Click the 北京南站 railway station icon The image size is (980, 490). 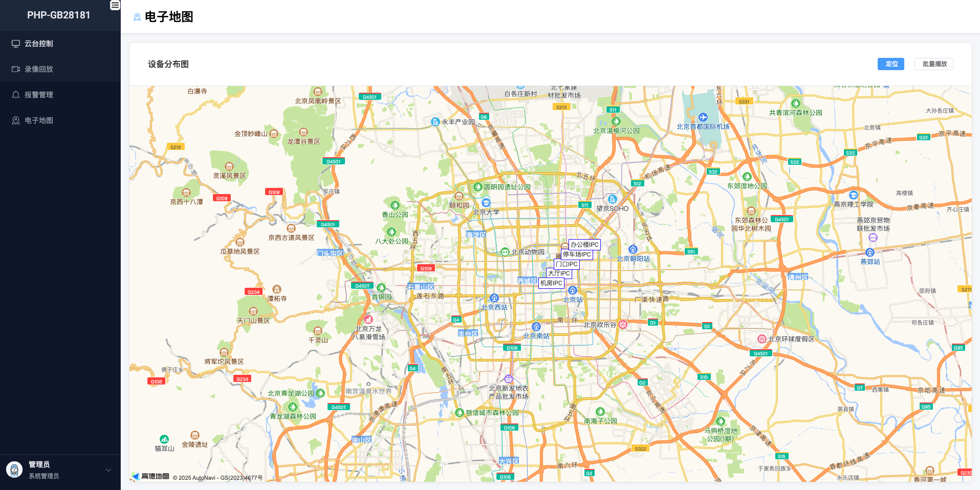click(x=536, y=327)
